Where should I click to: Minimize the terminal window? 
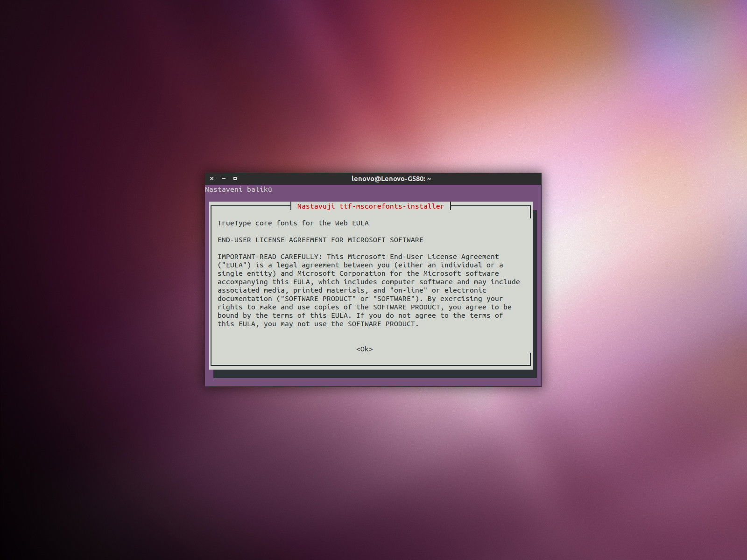pos(224,179)
